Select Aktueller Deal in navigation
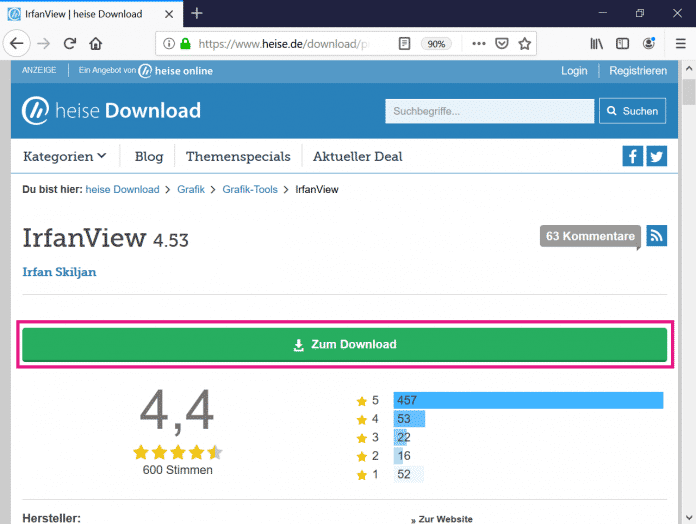This screenshot has height=524, width=696. click(x=357, y=156)
